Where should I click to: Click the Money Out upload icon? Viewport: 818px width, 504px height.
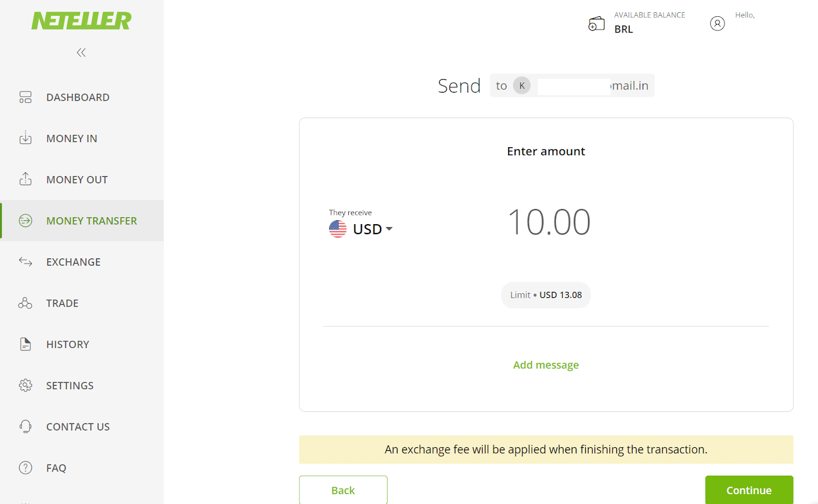(x=25, y=179)
